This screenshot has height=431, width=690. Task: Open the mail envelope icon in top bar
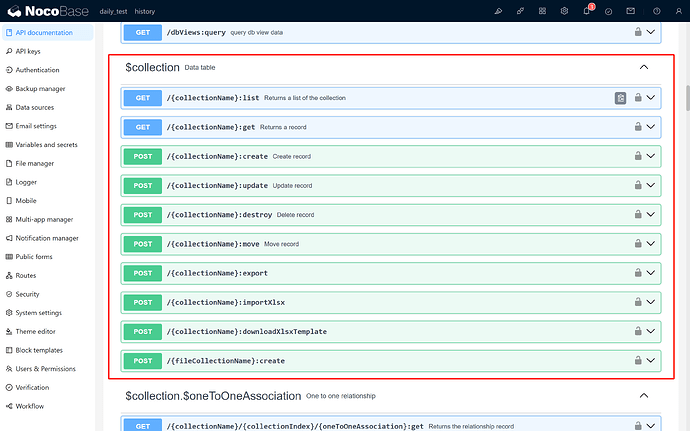[631, 11]
